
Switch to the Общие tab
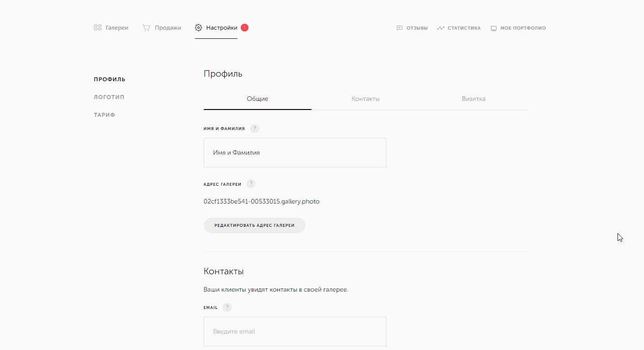[258, 99]
